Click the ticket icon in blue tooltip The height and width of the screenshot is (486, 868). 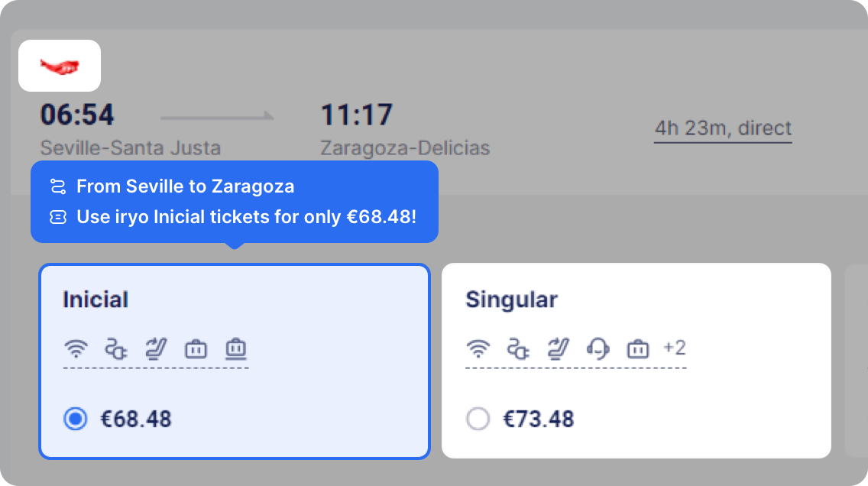(58, 217)
